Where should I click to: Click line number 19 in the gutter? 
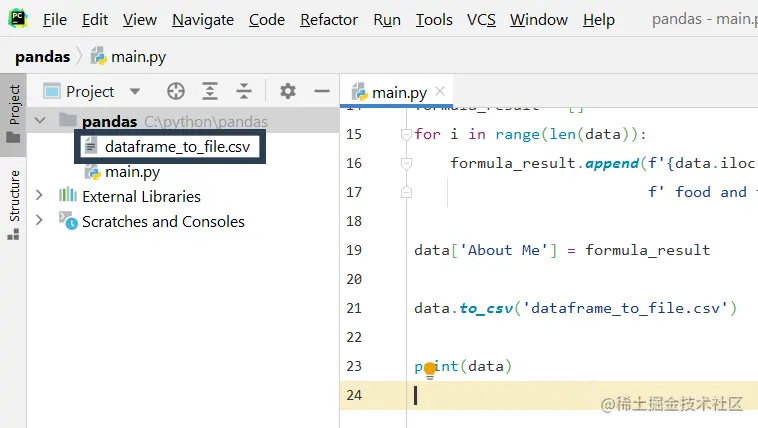point(354,250)
